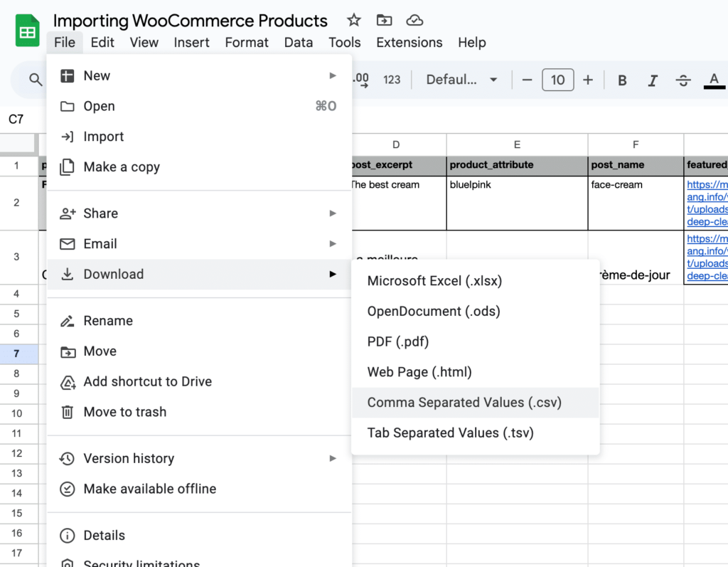The image size is (728, 567).
Task: Click the post_name header cell
Action: (636, 165)
